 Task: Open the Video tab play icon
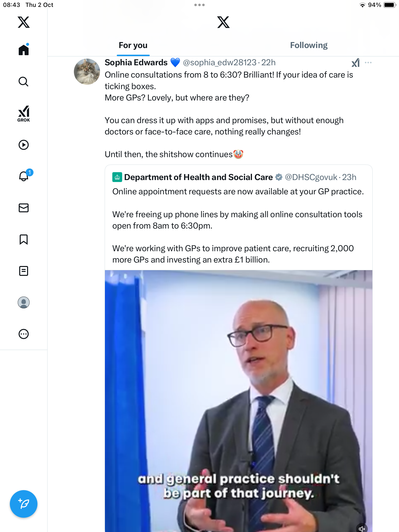coord(24,145)
